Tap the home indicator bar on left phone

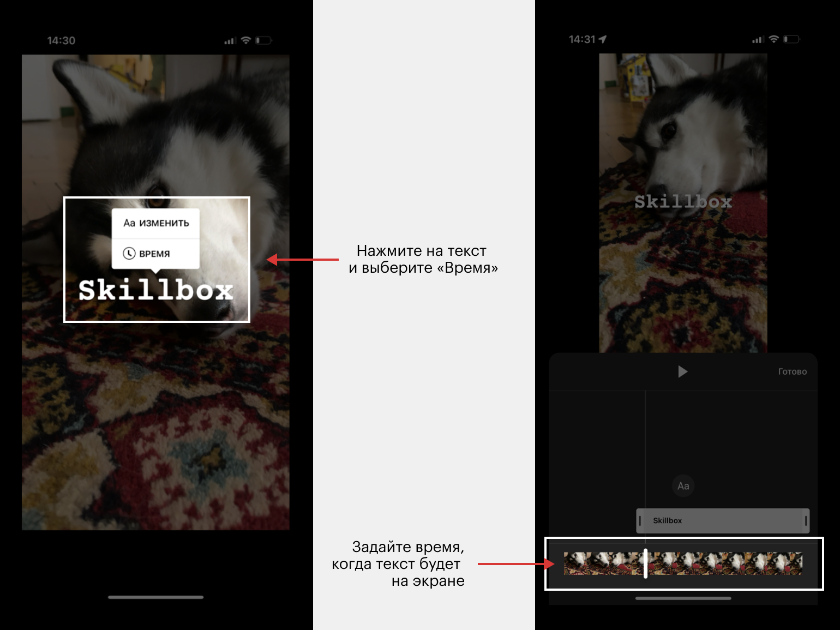(155, 597)
